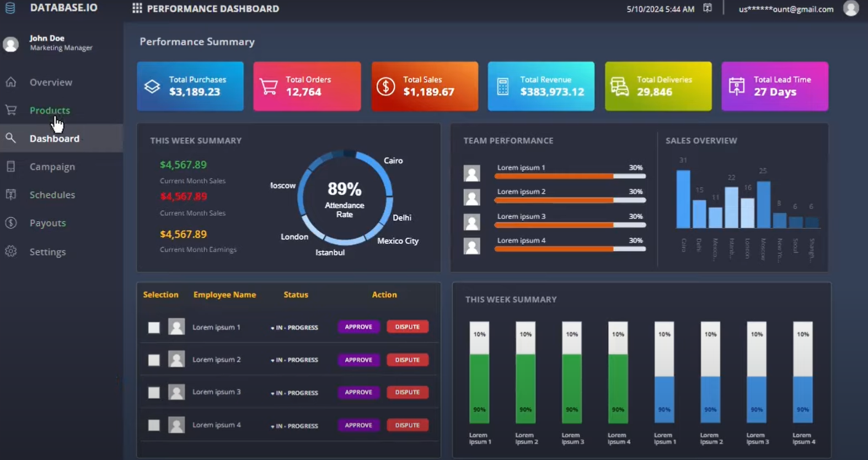Click the Settings gear icon
The width and height of the screenshot is (868, 460).
point(10,252)
